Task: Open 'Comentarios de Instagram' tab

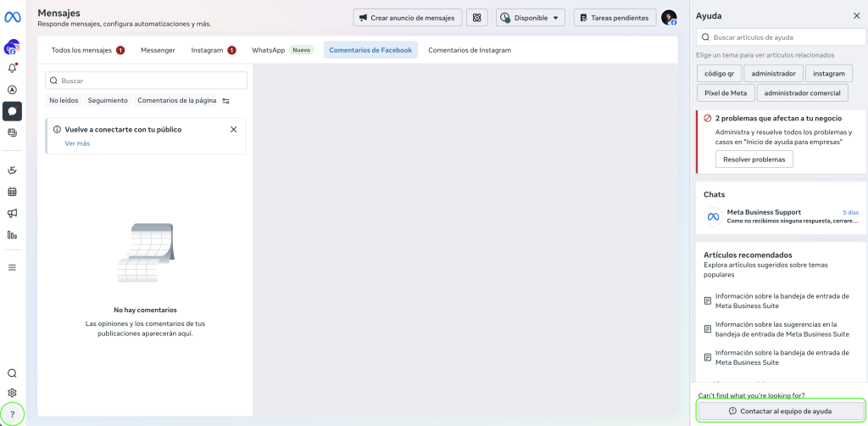Action: pos(470,50)
